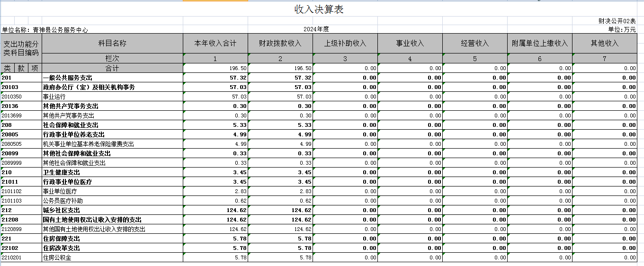Click the 财政拨款收入 column header
The image size is (644, 266).
[x=280, y=43]
